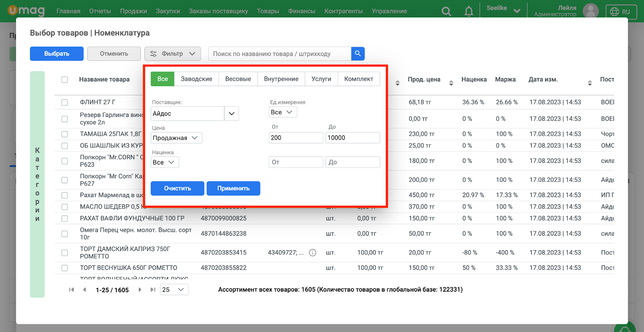Click the top navigation search icon
Viewport: 644px width, 332px height.
(446, 11)
